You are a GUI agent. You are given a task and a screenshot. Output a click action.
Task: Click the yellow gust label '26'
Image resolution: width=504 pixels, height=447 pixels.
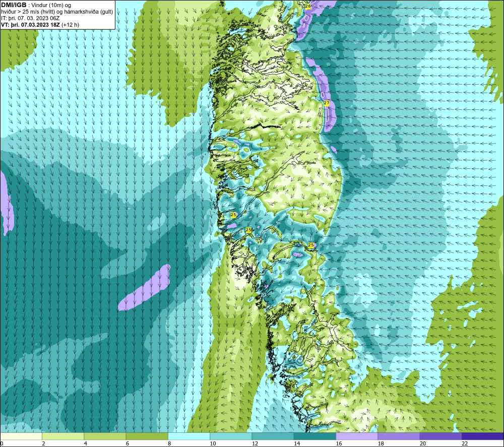(x=308, y=7)
